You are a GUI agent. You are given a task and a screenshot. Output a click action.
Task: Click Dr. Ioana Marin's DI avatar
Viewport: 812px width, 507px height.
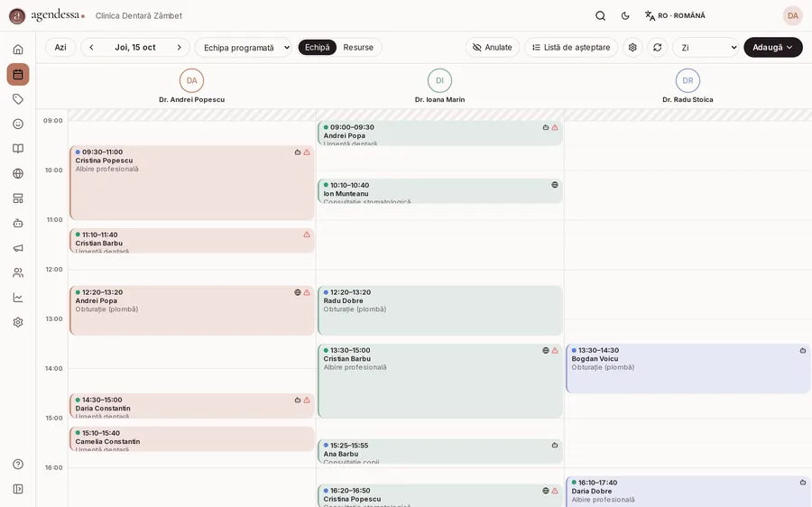point(439,80)
